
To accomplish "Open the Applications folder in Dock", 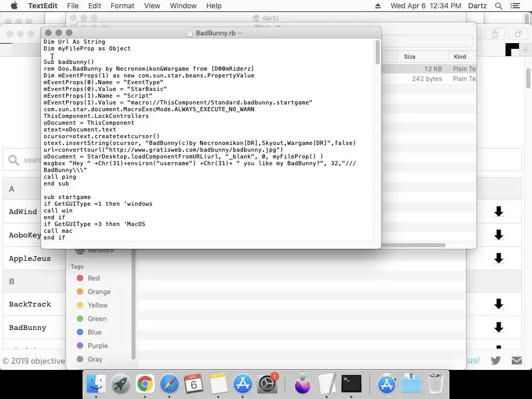I will [387, 384].
